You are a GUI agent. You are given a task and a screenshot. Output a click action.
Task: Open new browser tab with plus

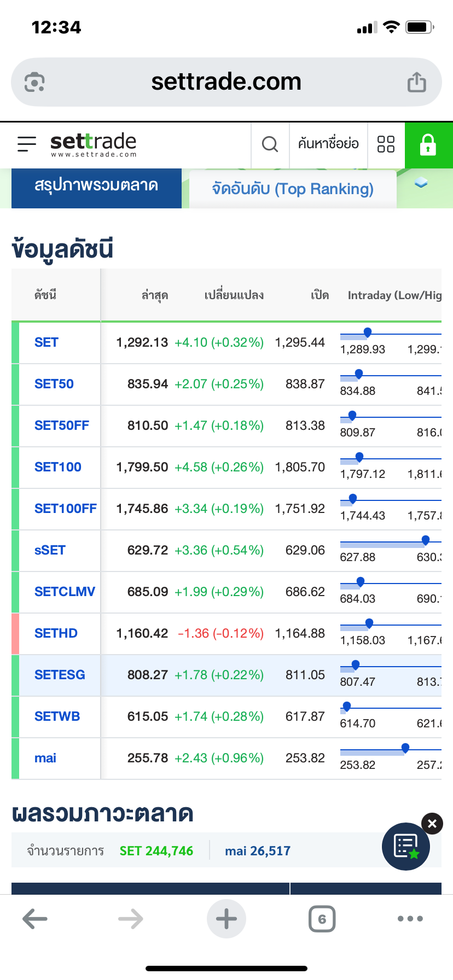[226, 919]
